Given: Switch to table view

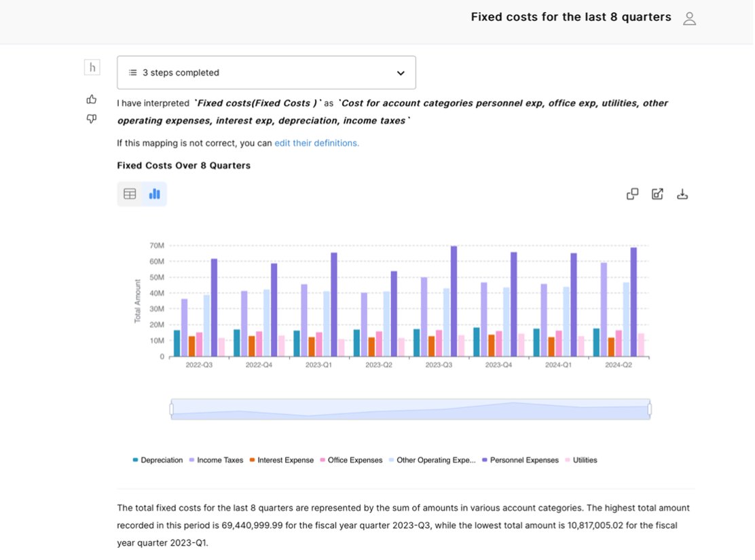Looking at the screenshot, I should [130, 194].
